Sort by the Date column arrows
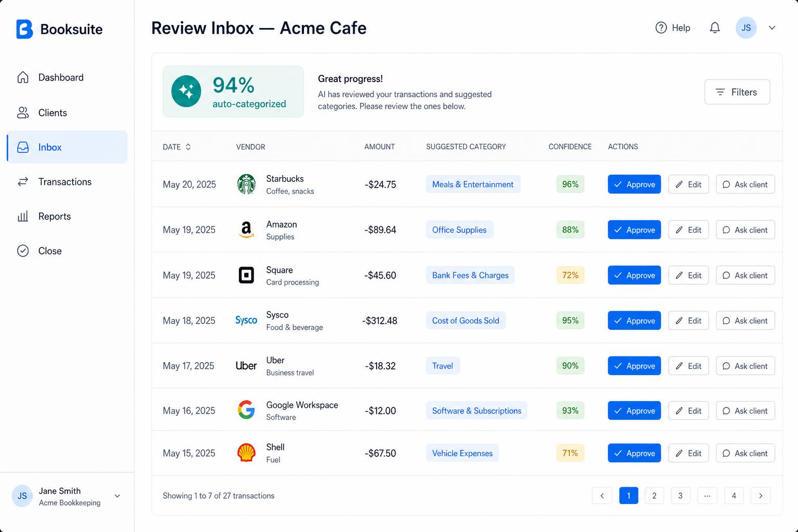The image size is (798, 532). pos(188,147)
